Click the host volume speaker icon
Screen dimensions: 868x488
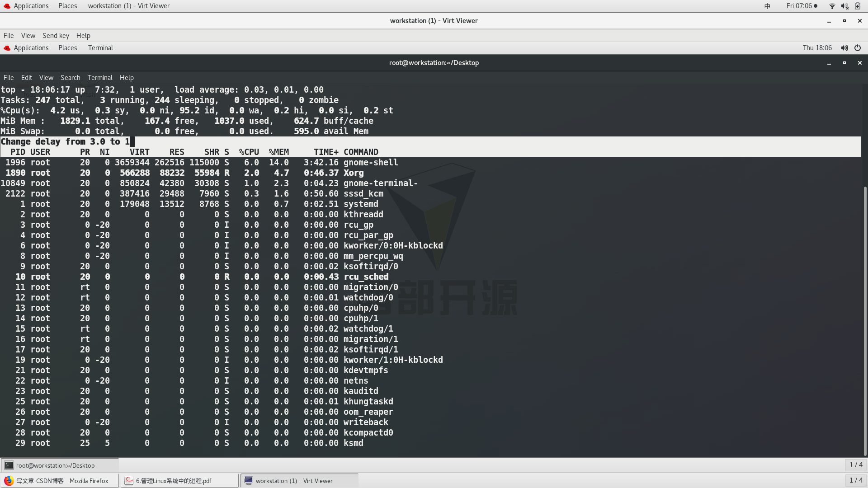tap(844, 6)
